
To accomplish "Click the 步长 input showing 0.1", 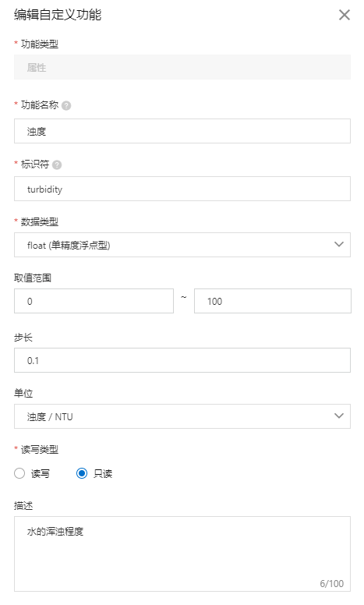I will coord(182,360).
